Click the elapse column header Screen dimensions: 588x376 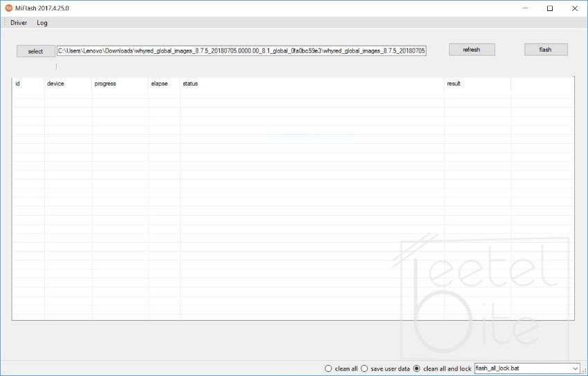point(164,84)
